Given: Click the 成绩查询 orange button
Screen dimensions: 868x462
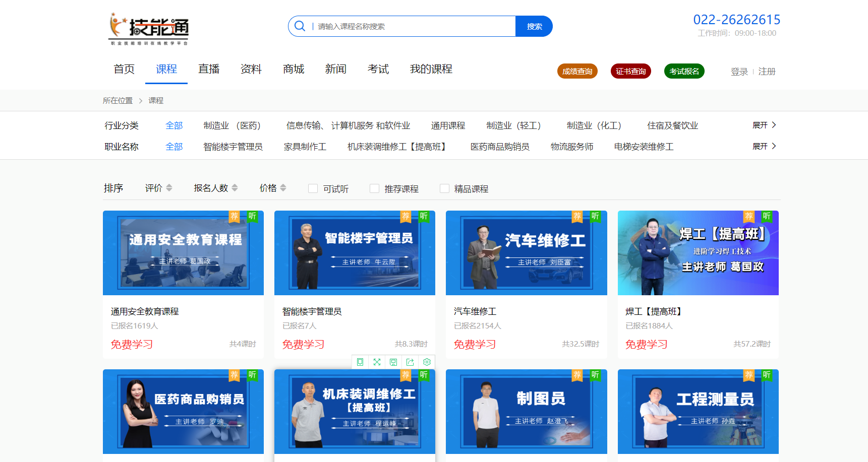Looking at the screenshot, I should click(577, 72).
